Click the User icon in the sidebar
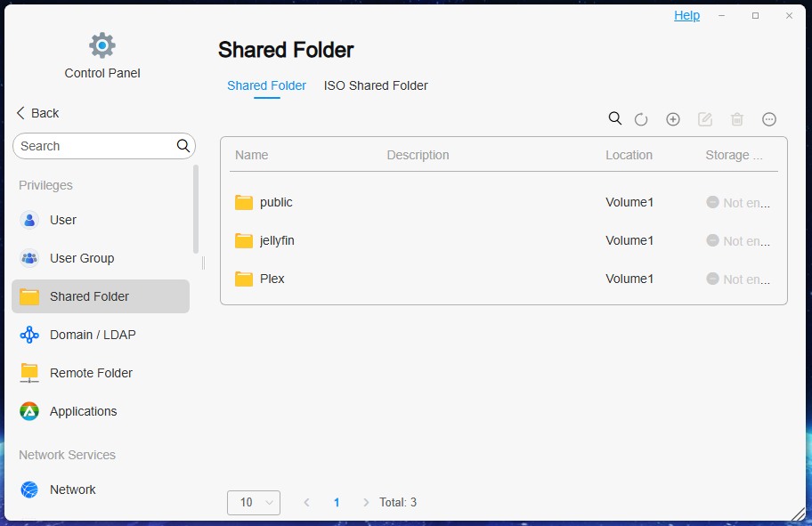 tap(29, 220)
